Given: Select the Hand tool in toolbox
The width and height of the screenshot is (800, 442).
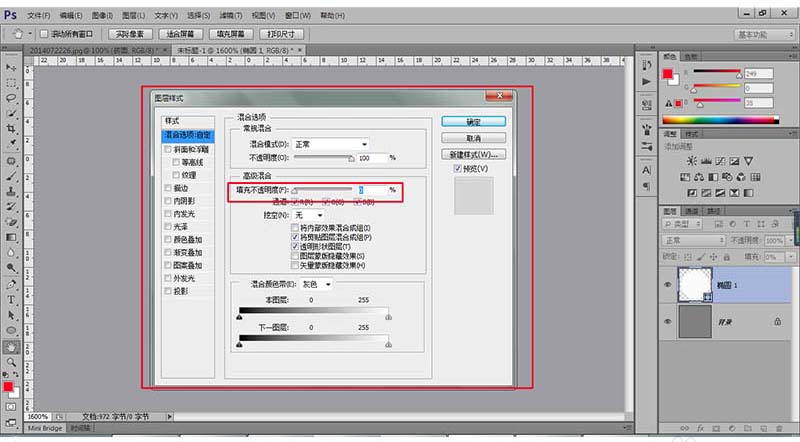Looking at the screenshot, I should click(11, 347).
